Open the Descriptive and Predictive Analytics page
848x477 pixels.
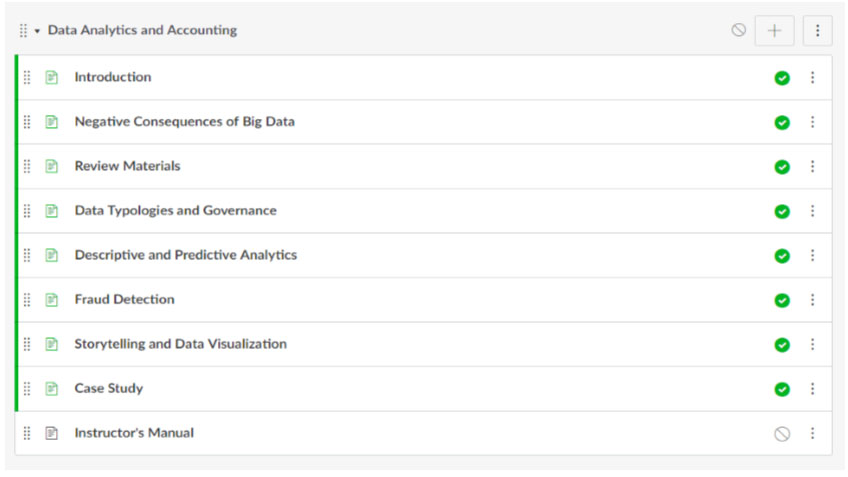coord(186,255)
